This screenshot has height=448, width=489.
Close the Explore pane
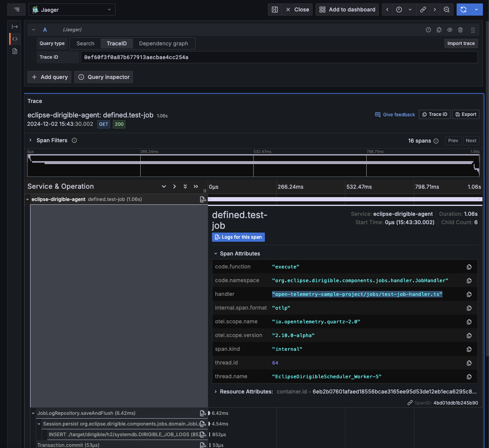pos(297,10)
